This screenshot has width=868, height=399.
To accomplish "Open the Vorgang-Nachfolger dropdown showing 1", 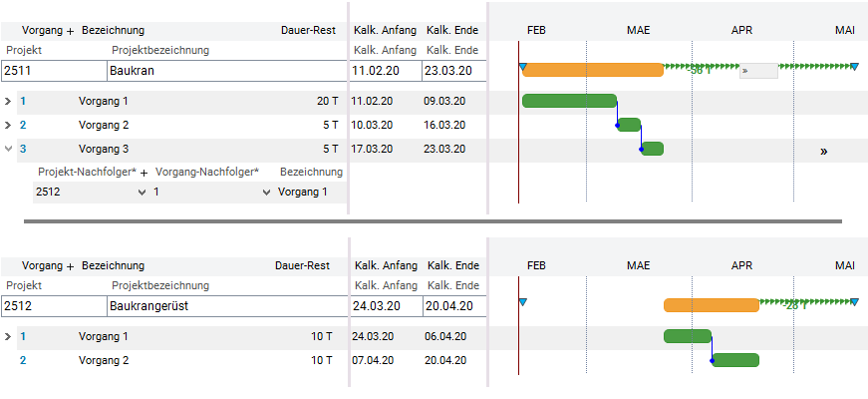I will click(267, 193).
